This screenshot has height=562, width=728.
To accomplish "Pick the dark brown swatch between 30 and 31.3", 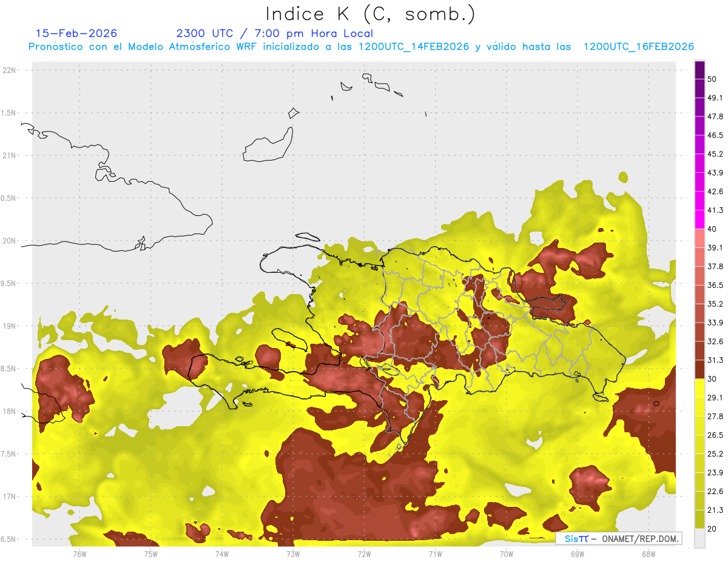I will point(699,369).
